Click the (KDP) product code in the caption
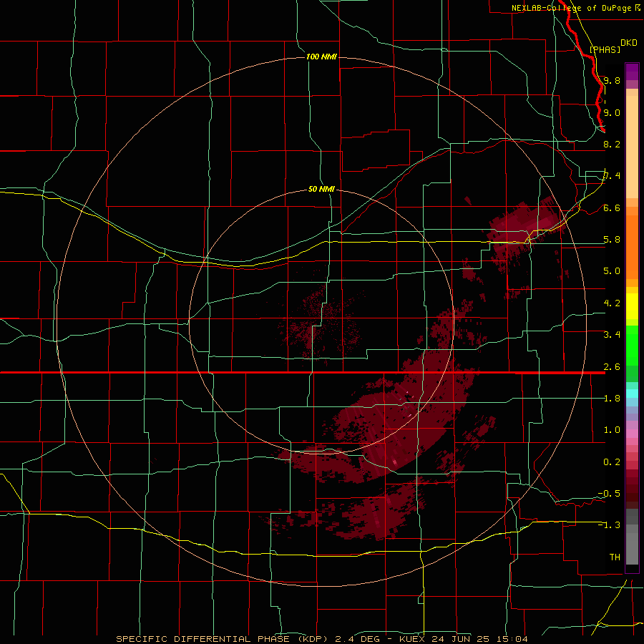644x644 pixels. point(312,639)
